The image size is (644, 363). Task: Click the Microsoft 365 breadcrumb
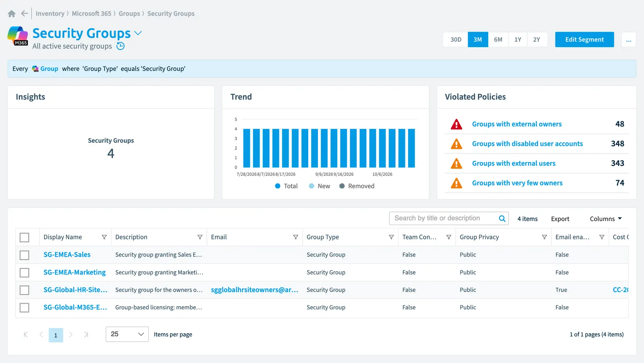[x=91, y=14]
